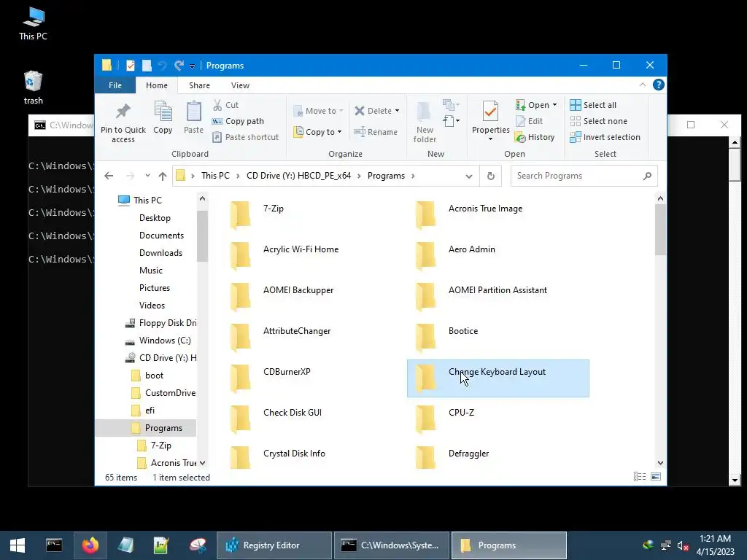Click This PC in address breadcrumb
The image size is (747, 560).
coord(215,176)
